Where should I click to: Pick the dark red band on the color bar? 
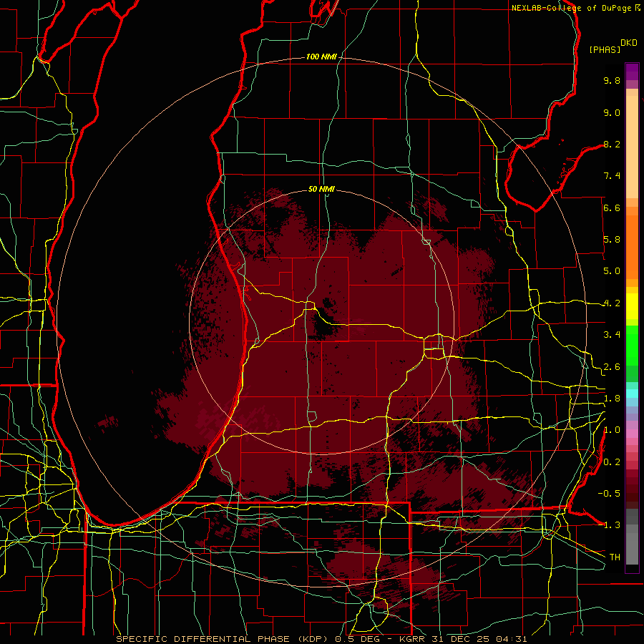[632, 489]
